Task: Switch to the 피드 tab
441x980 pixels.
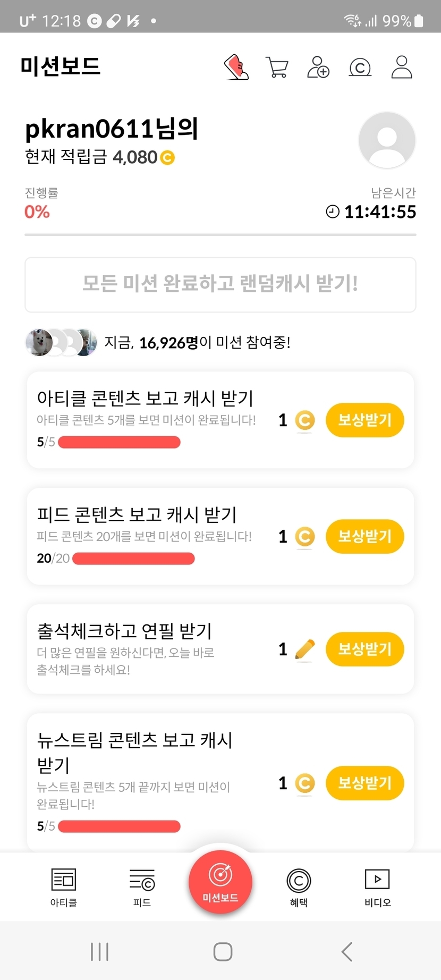Action: click(x=142, y=887)
